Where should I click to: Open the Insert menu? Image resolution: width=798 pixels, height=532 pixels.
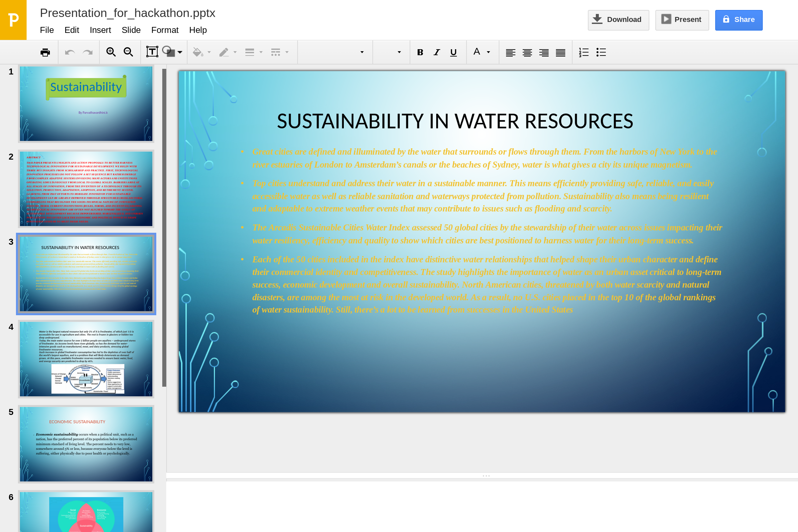100,30
